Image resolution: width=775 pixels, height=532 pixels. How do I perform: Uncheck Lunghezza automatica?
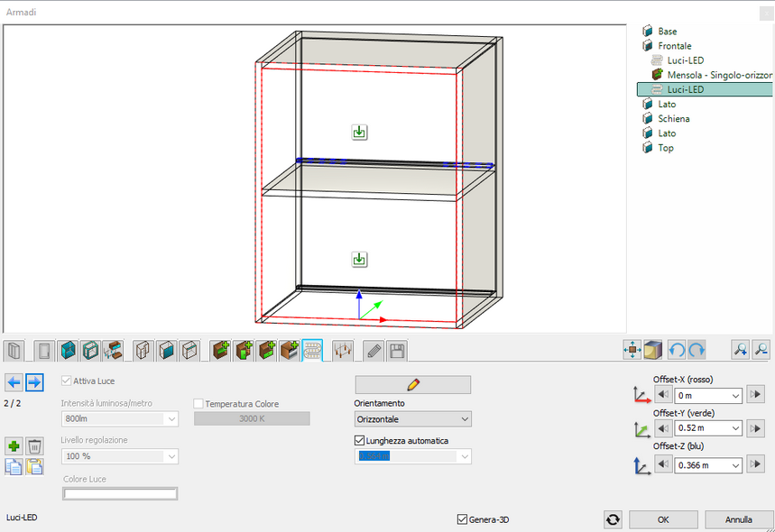(359, 440)
